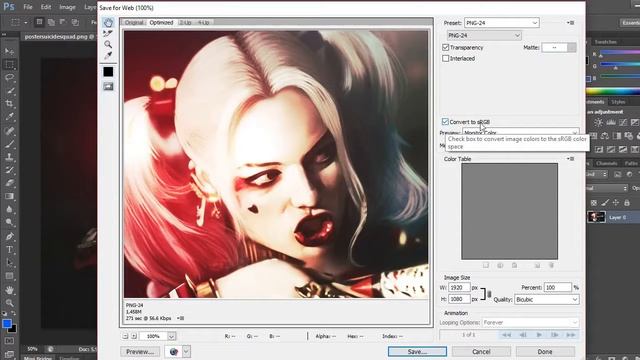Select the Hand tool in Save for Web
The width and height of the screenshot is (640, 360).
[108, 22]
